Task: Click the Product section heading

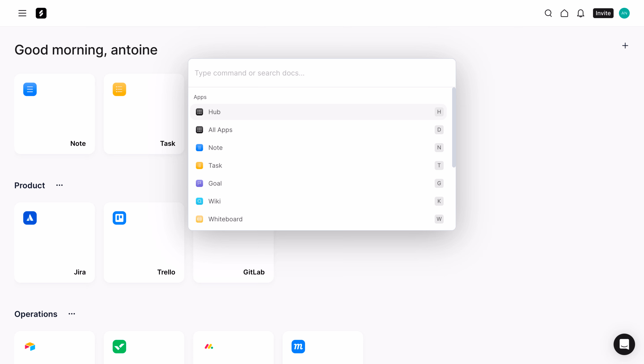Action: [x=30, y=185]
